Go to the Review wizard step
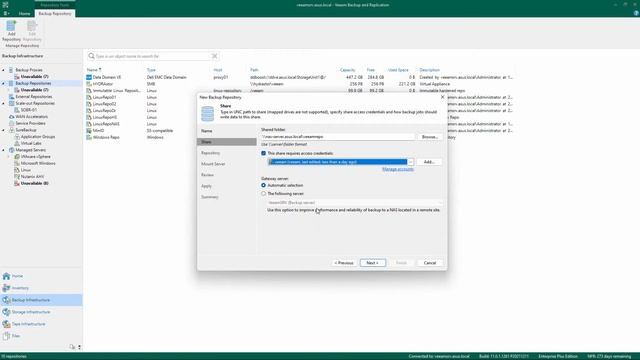 pos(207,175)
